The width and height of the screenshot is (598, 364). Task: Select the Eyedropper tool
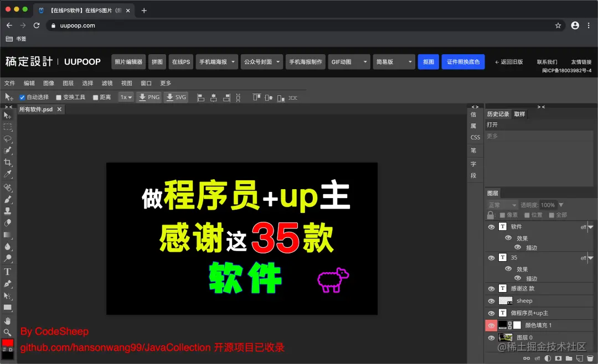(8, 174)
